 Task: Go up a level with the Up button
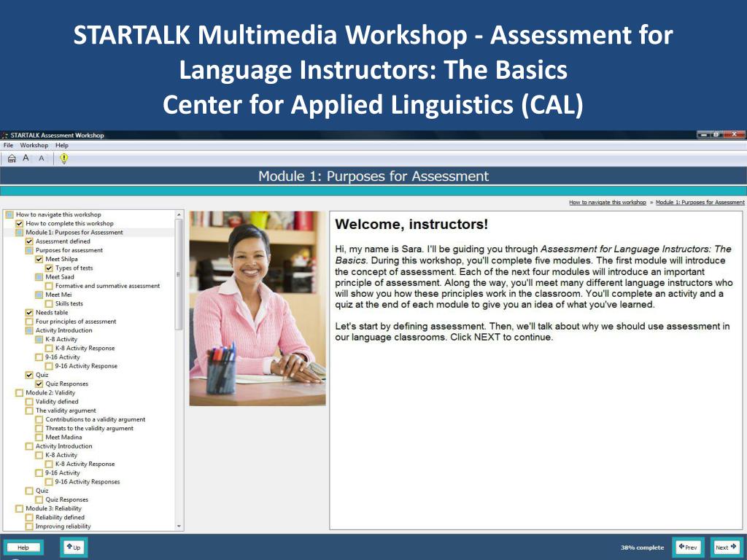coord(74,547)
